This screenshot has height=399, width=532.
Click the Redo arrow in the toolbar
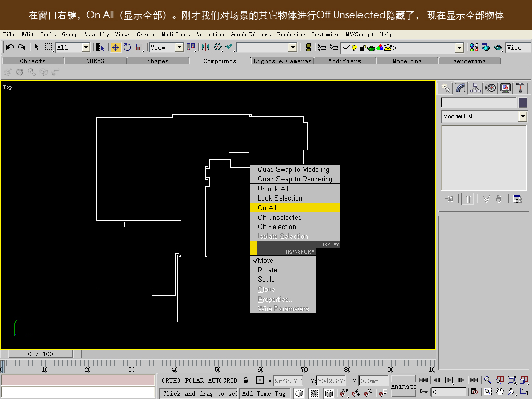[x=22, y=47]
